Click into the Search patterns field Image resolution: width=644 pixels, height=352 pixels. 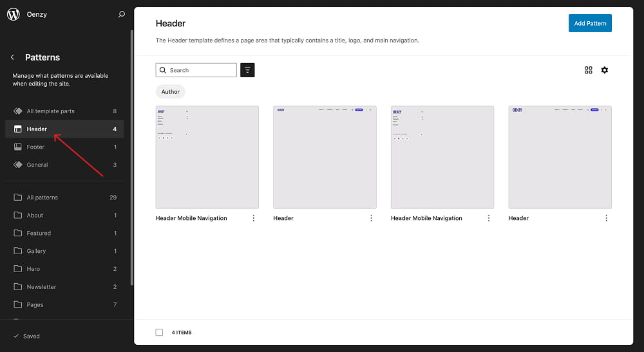pyautogui.click(x=201, y=70)
